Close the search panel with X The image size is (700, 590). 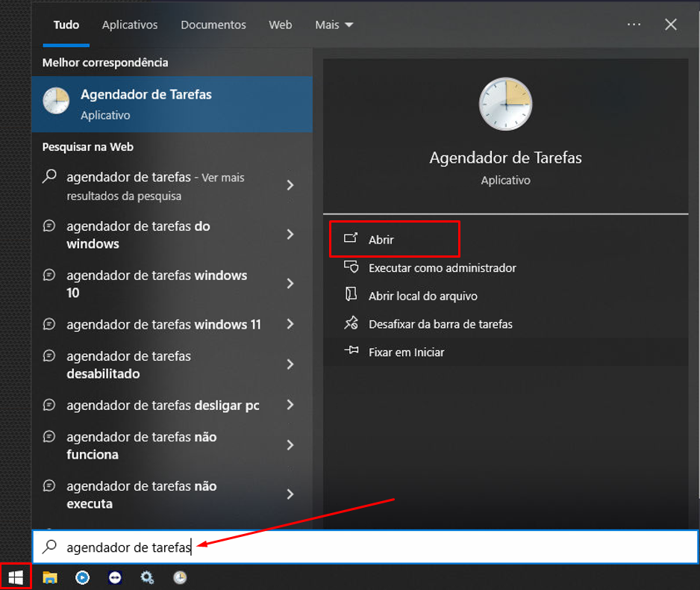(671, 25)
